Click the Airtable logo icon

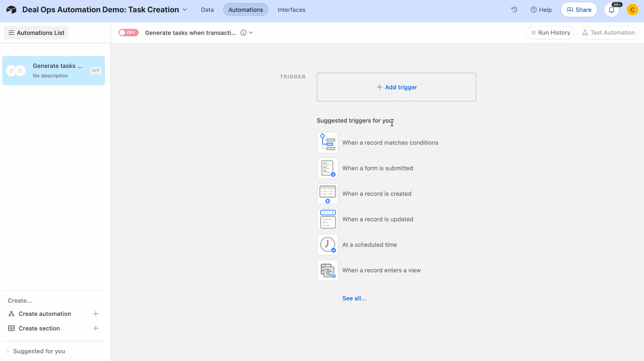click(11, 10)
